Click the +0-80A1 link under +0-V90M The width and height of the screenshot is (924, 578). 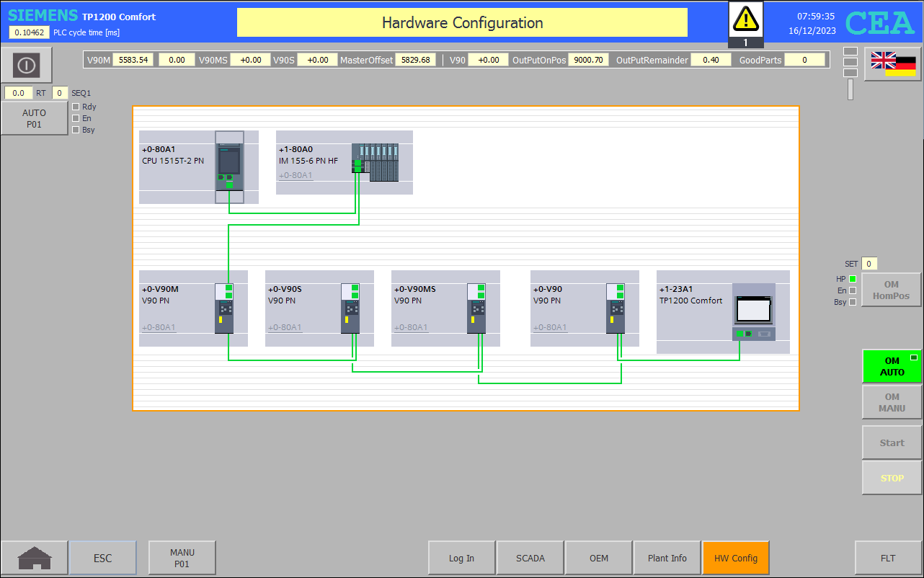159,327
